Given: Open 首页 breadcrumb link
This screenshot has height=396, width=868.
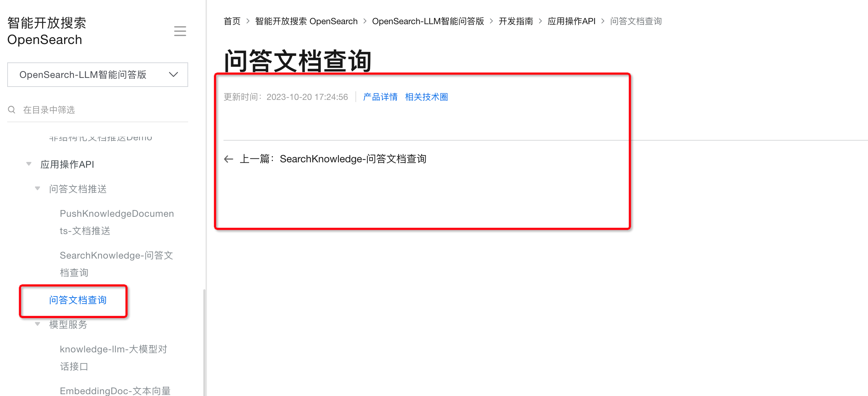Looking at the screenshot, I should pos(232,21).
